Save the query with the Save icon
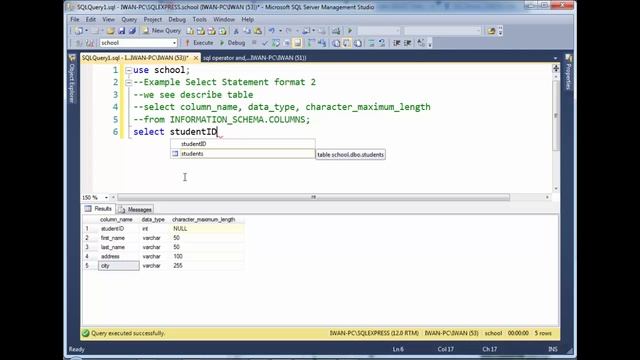This screenshot has height=360, width=640. pyautogui.click(x=122, y=31)
